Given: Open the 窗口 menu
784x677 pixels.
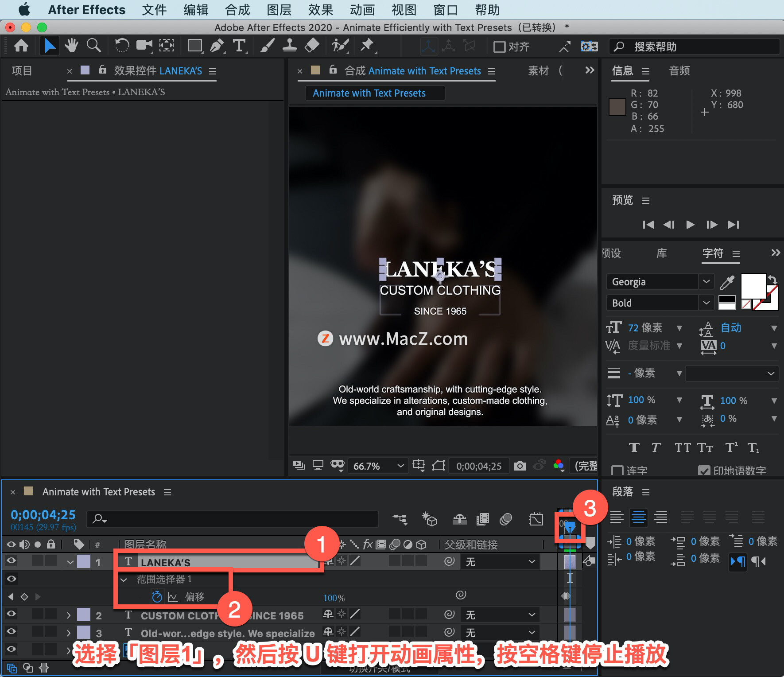Looking at the screenshot, I should click(x=446, y=10).
